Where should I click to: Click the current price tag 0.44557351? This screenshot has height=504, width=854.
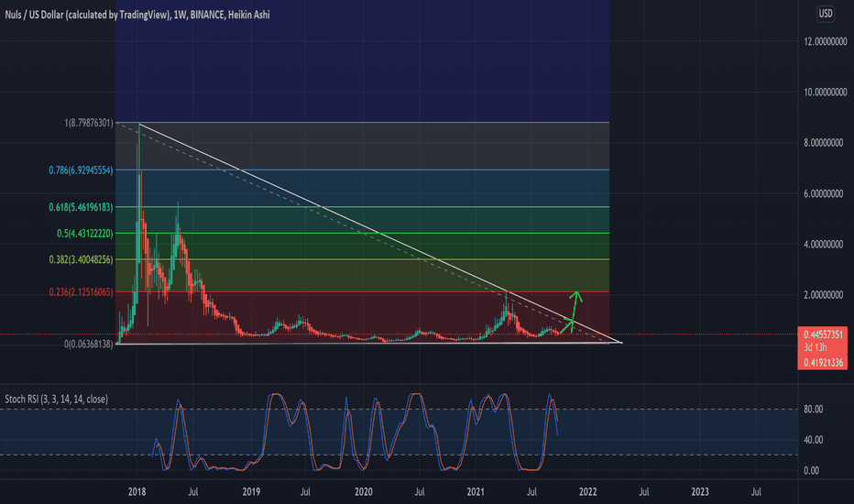[823, 334]
